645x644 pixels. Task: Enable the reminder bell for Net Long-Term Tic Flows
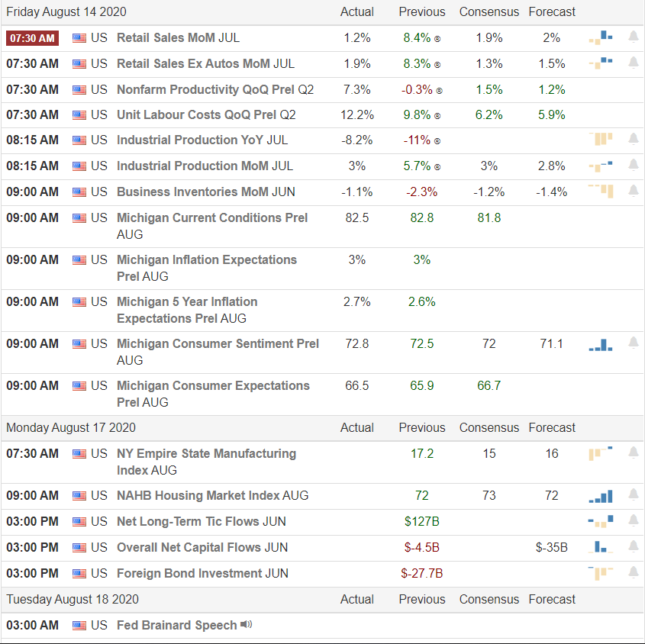(634, 521)
